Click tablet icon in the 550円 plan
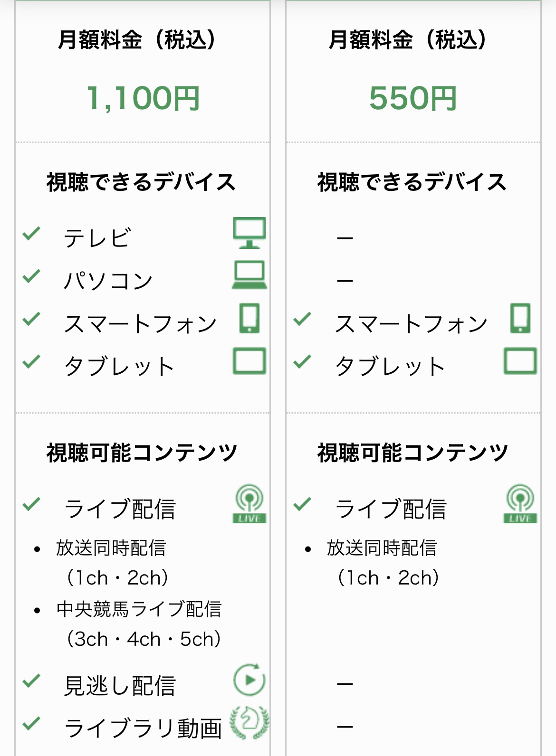This screenshot has height=756, width=556. [x=520, y=361]
